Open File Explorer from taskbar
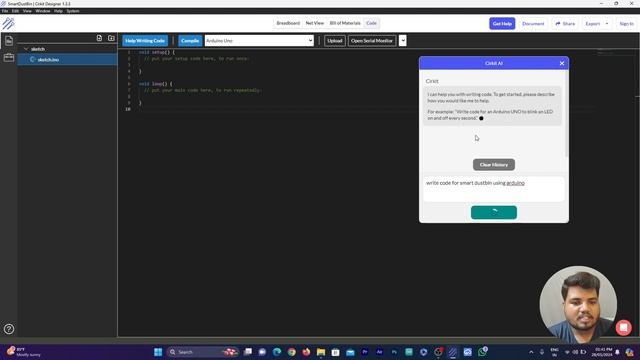Viewport: 640px width, 360px height. point(321,352)
